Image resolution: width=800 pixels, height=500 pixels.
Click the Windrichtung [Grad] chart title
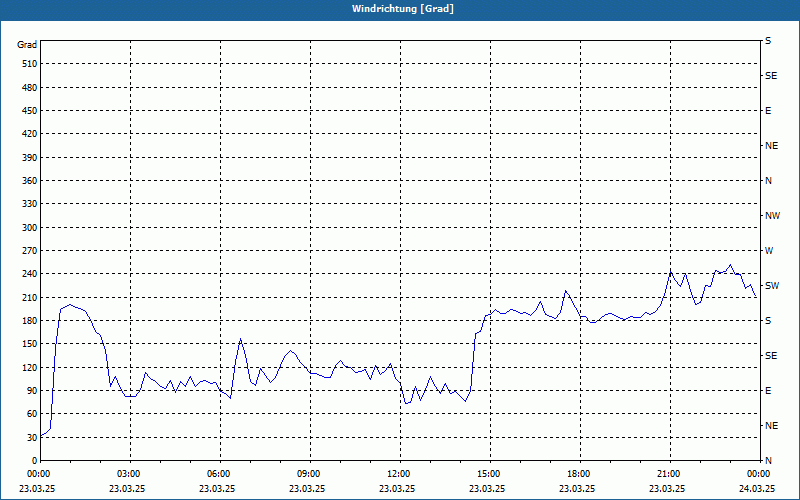coord(403,9)
